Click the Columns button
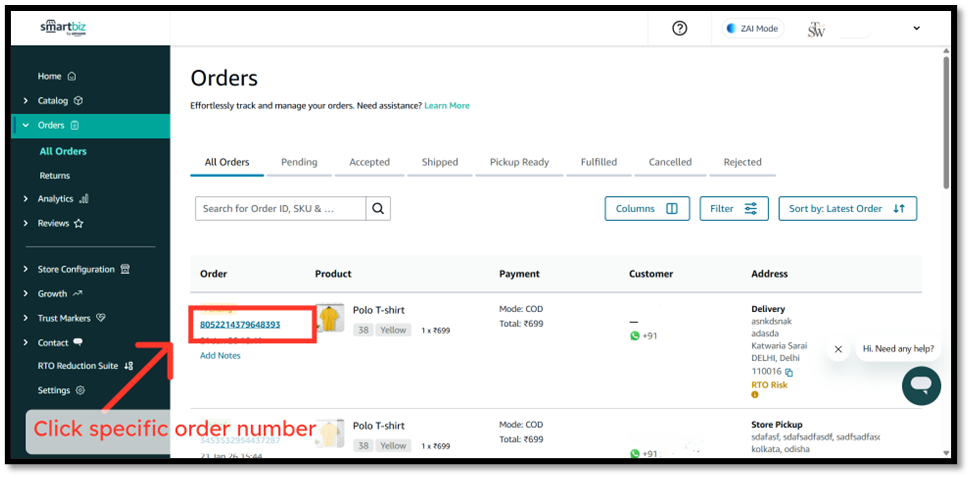 (646, 208)
